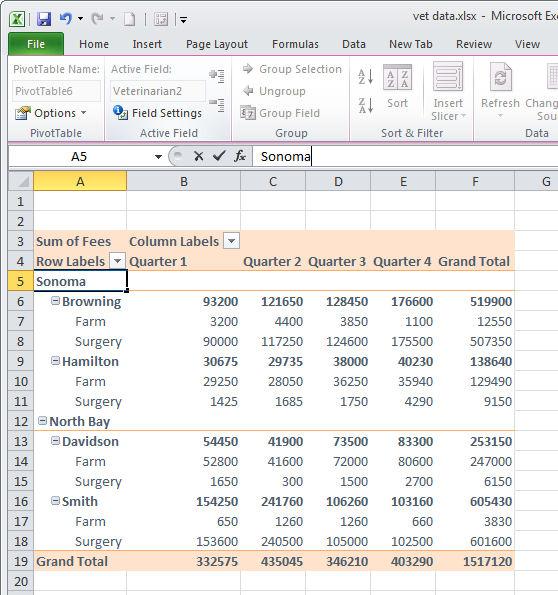Screen dimensions: 558x595
Task: Open the Row Labels filter dropdown
Action: tap(118, 261)
